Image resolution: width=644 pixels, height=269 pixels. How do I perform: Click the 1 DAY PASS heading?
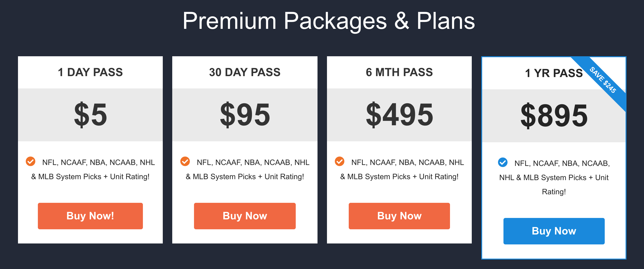coord(90,72)
